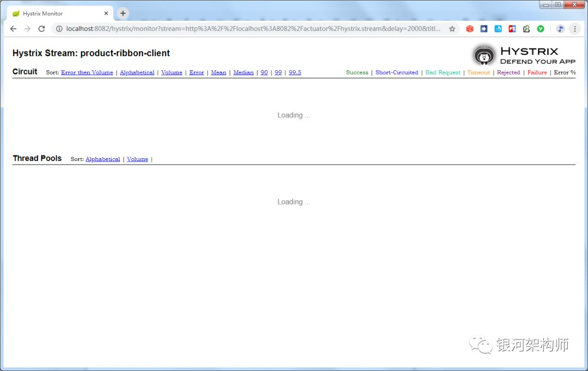This screenshot has width=588, height=371.
Task: Click the red Failure legend label
Action: [x=537, y=73]
